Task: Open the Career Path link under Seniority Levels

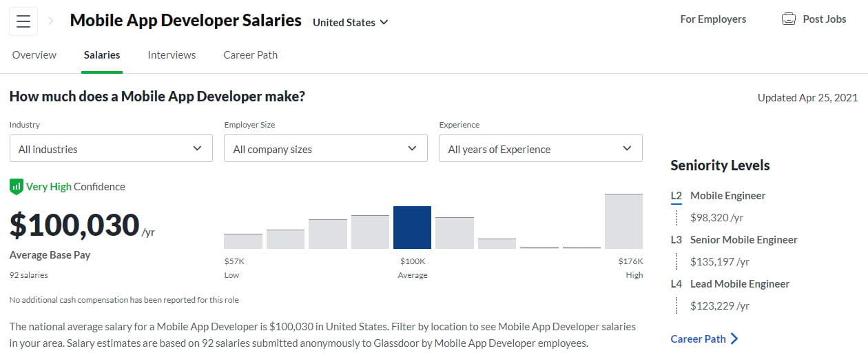Action: (698, 339)
